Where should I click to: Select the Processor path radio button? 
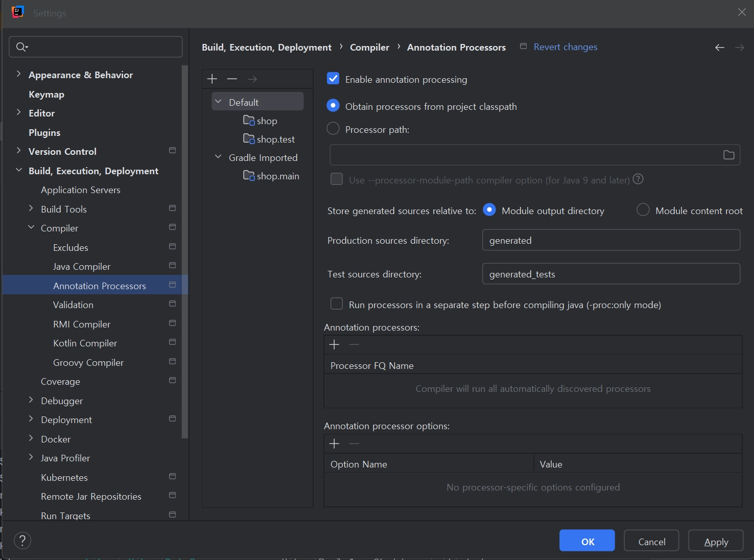pos(333,129)
